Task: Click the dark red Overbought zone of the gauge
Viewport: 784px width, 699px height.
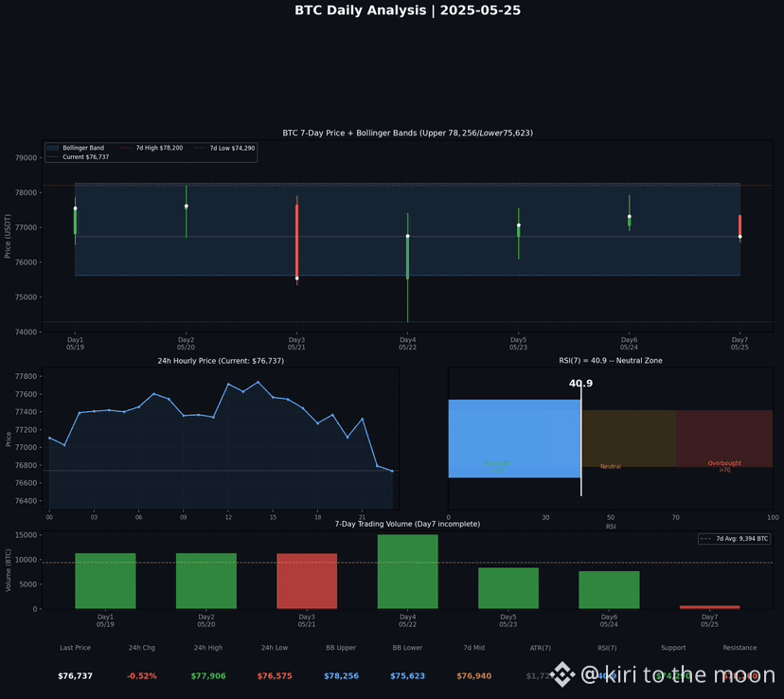Action: click(x=724, y=439)
